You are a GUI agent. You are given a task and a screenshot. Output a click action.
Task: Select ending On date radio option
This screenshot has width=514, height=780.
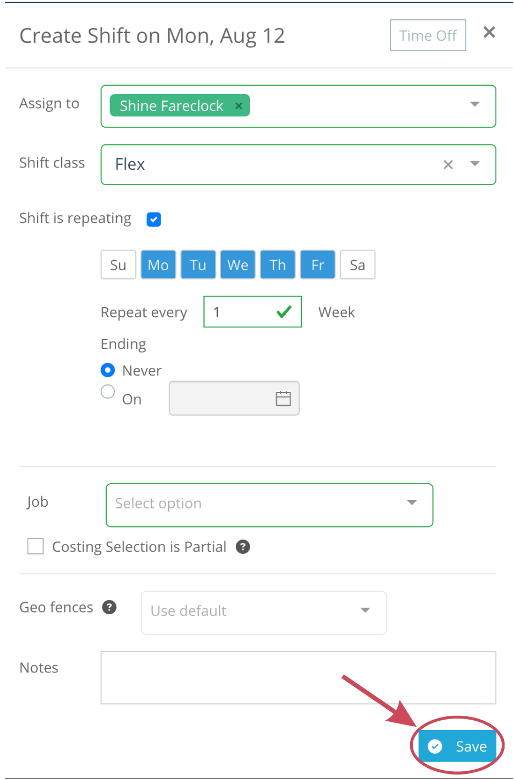click(108, 392)
